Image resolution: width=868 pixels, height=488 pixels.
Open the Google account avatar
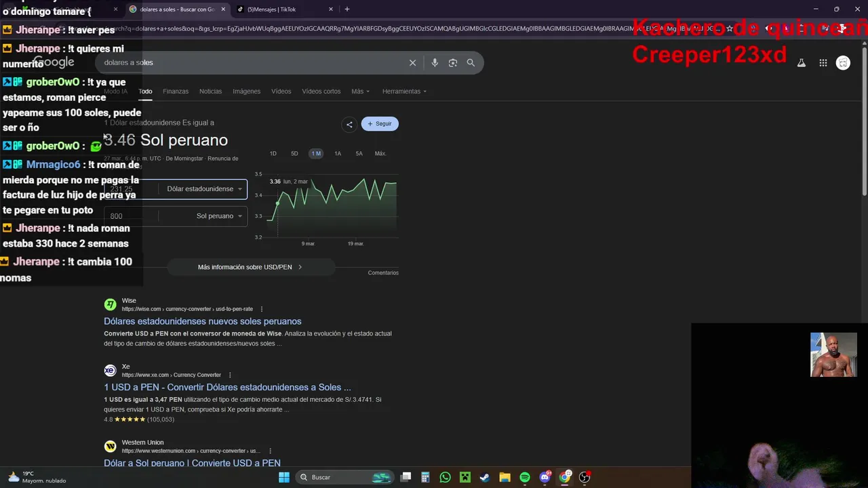pos(843,63)
